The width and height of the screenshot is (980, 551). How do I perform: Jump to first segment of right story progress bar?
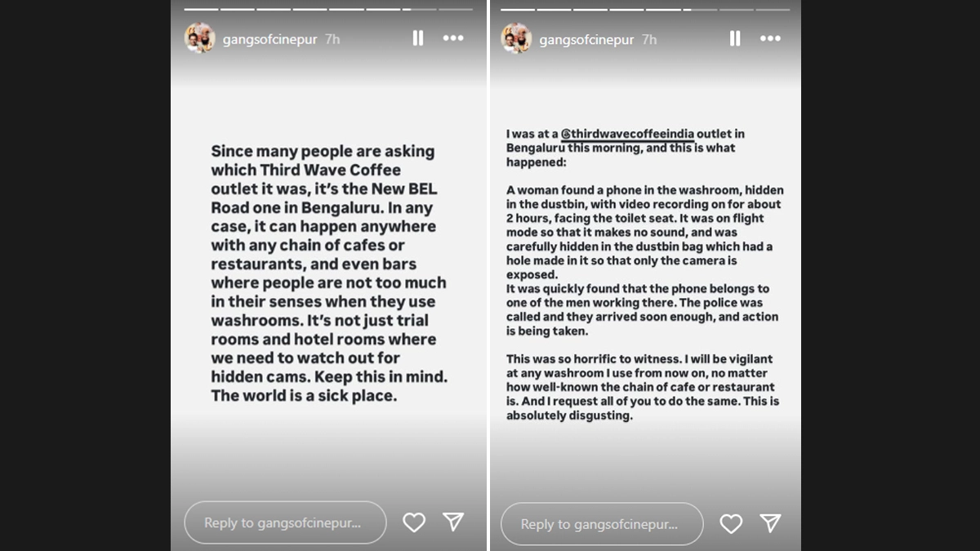pyautogui.click(x=518, y=10)
